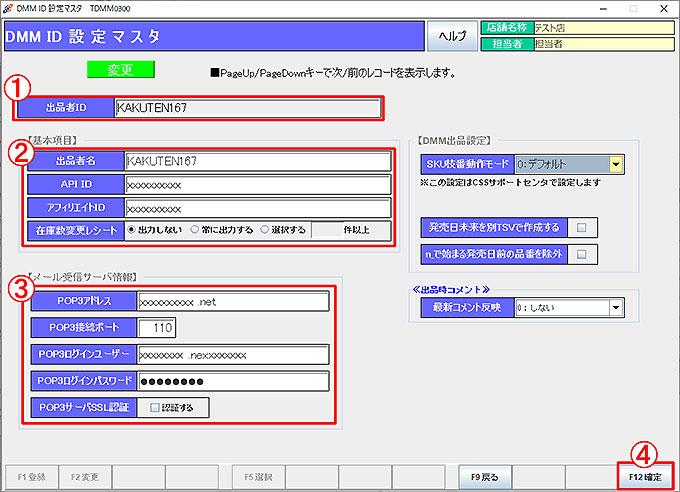680x492 pixels.
Task: Click the 担当者 field
Action: pyautogui.click(x=604, y=44)
